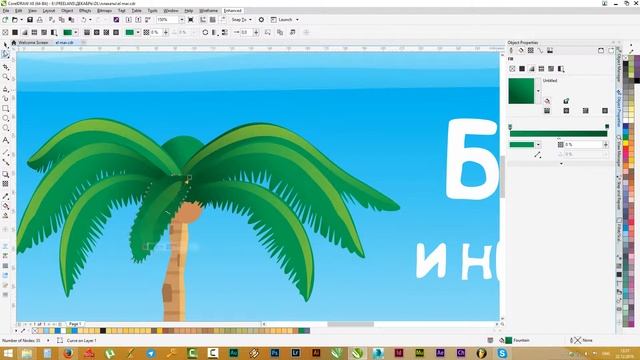Click the green gradient preview swatch
Image resolution: width=640 pixels, height=360 pixels.
(x=521, y=91)
